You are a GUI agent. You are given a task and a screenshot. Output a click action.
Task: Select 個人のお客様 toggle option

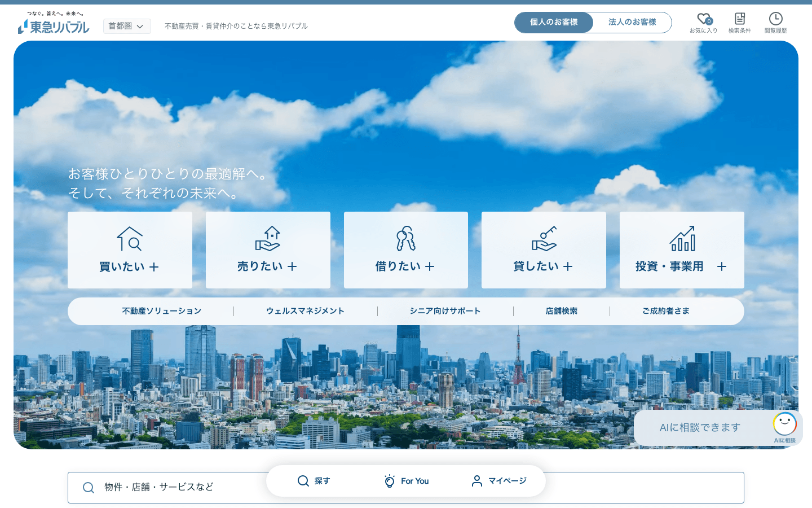[x=554, y=23]
